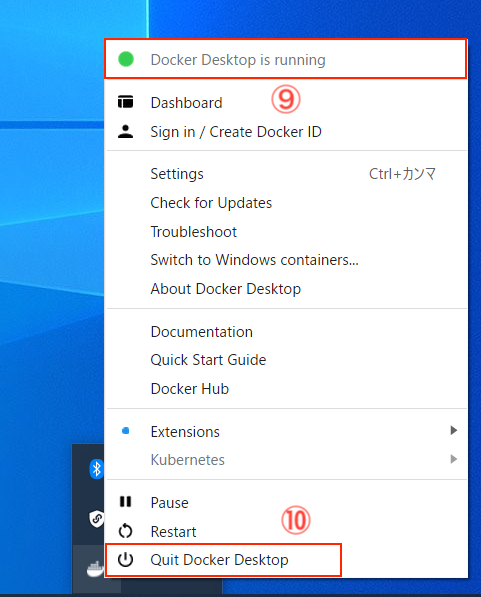Click the Ctrl+カンマ shortcut text
This screenshot has width=481, height=597.
[x=402, y=174]
